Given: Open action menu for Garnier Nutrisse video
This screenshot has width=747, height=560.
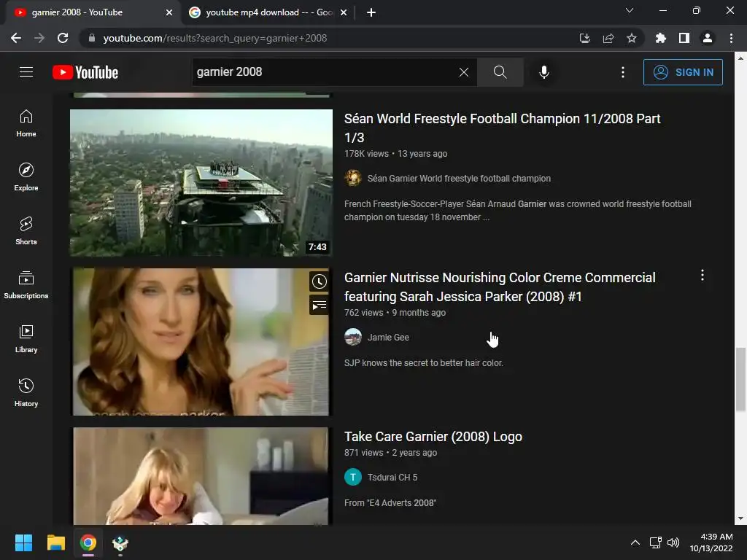Looking at the screenshot, I should (703, 275).
